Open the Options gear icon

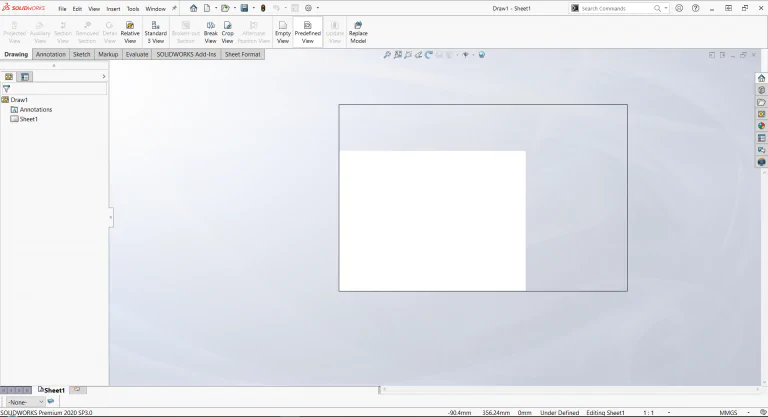[x=309, y=8]
